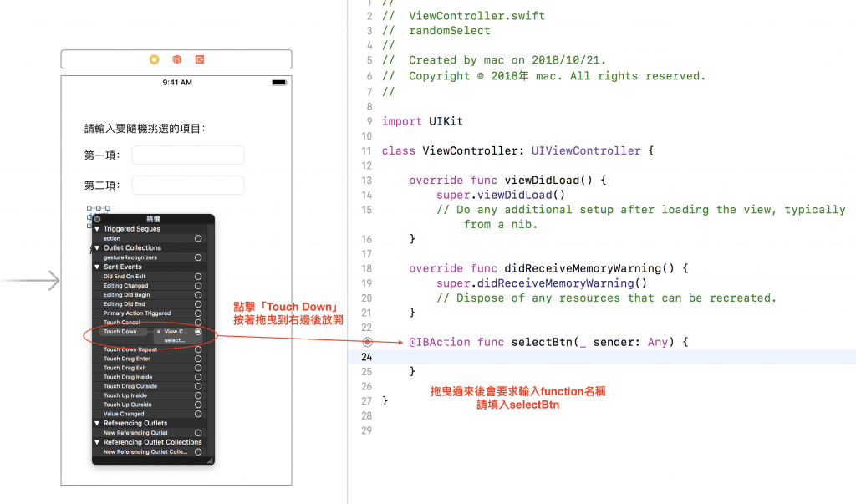The width and height of the screenshot is (856, 504).
Task: Click the Editing Did End circle
Action: point(198,304)
